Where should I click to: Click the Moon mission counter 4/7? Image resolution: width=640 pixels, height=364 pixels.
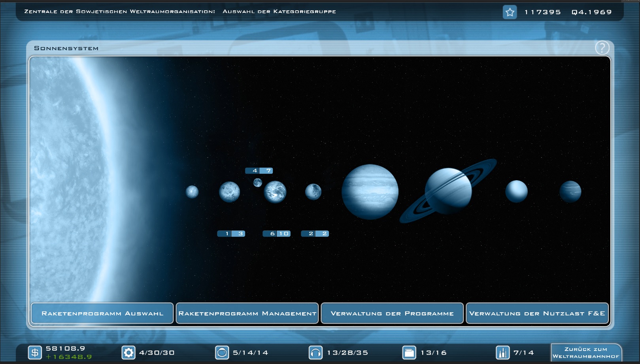tap(259, 171)
